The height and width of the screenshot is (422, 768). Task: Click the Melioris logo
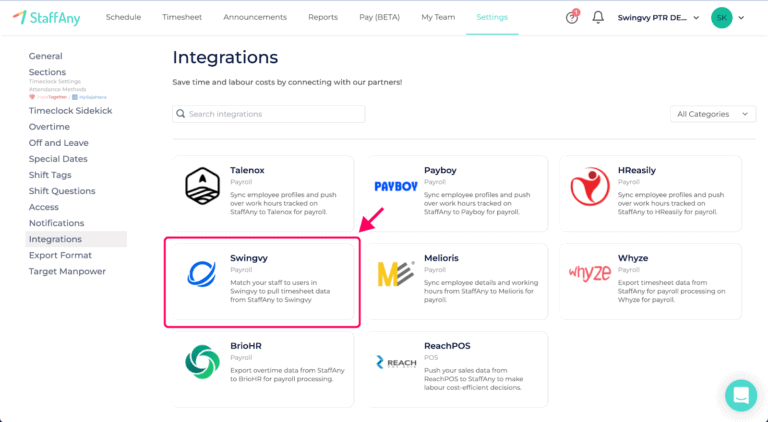pos(396,274)
